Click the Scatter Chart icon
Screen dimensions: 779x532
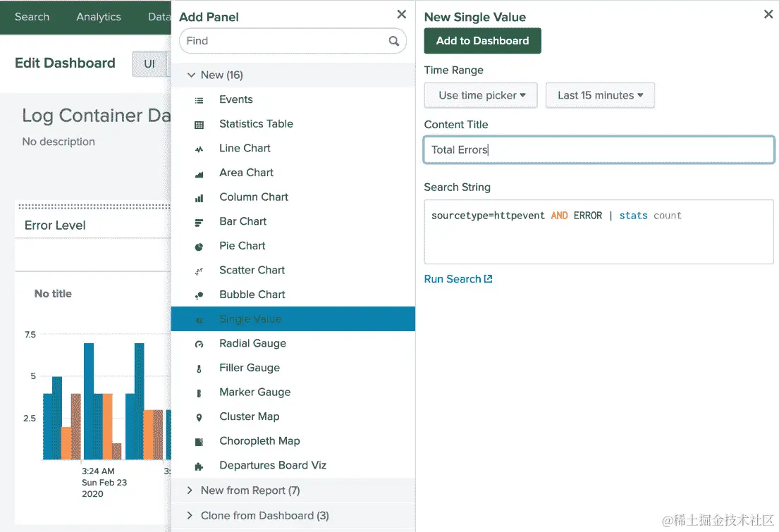(x=200, y=271)
